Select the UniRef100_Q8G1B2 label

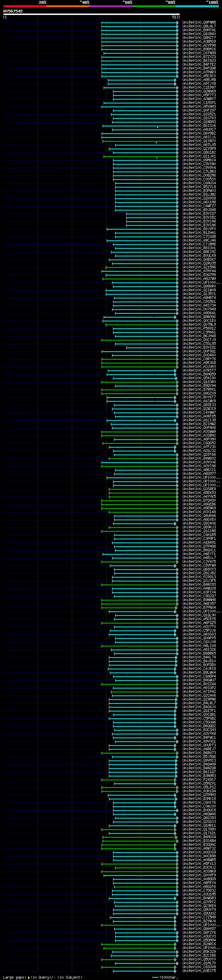pyautogui.click(x=199, y=152)
